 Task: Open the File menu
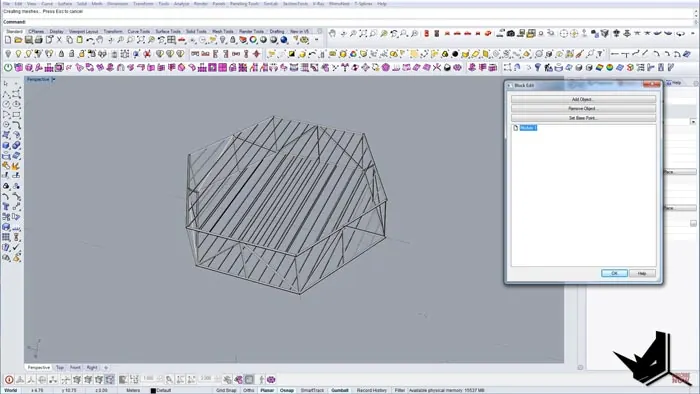tap(6, 4)
